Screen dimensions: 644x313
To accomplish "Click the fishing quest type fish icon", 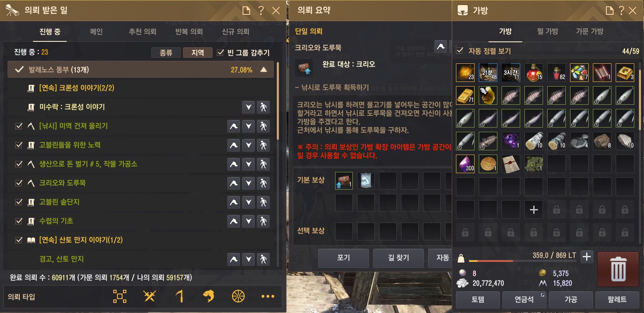I will point(209,297).
